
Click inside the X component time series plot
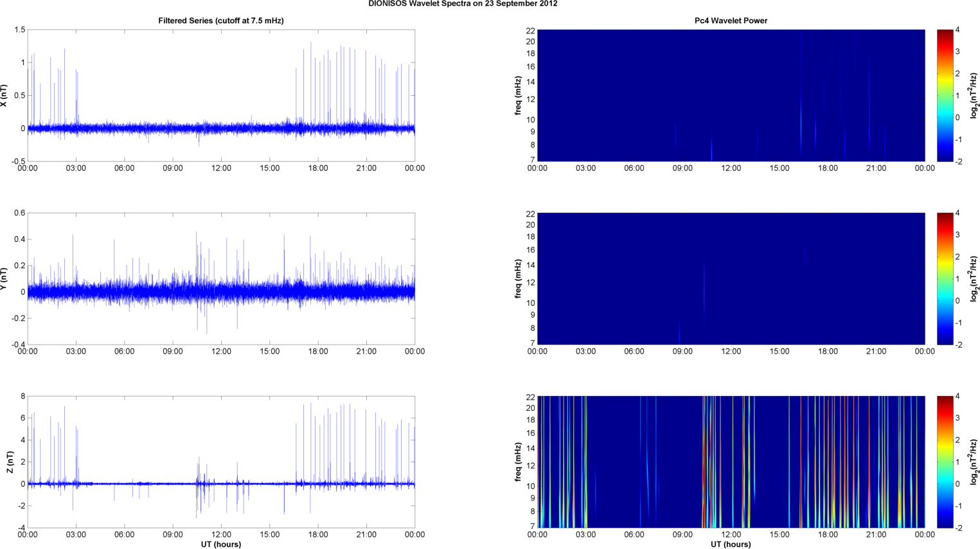point(220,95)
